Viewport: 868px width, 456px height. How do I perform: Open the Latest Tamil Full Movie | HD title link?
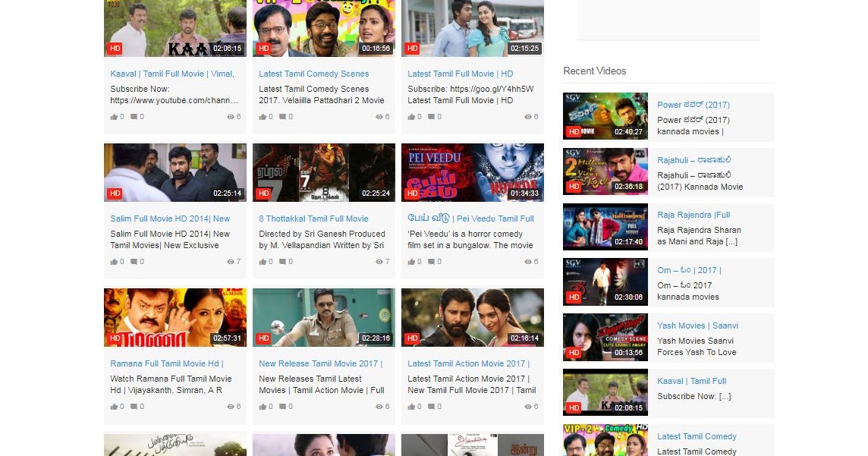tap(460, 74)
